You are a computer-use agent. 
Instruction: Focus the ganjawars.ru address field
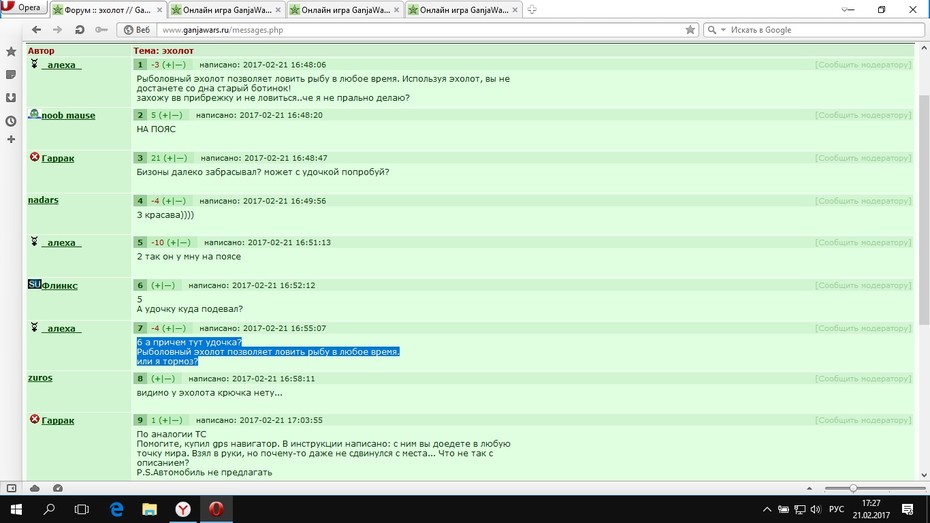[421, 30]
